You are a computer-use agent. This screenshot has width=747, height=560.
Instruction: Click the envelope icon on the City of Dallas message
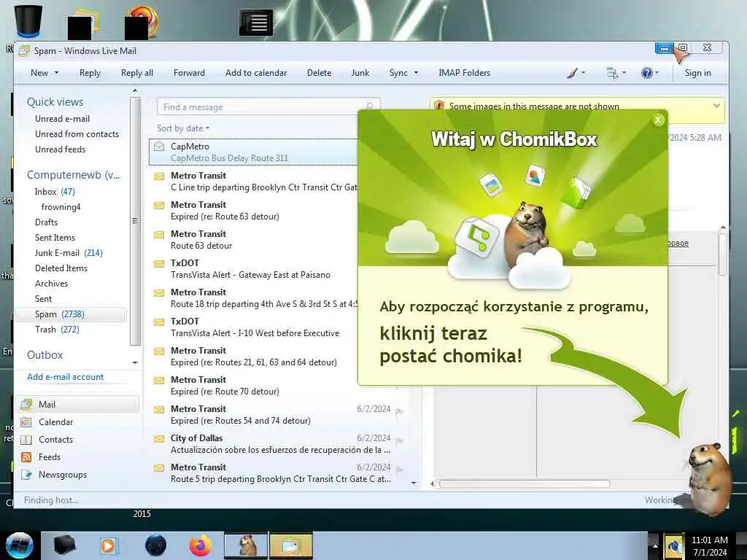(159, 438)
